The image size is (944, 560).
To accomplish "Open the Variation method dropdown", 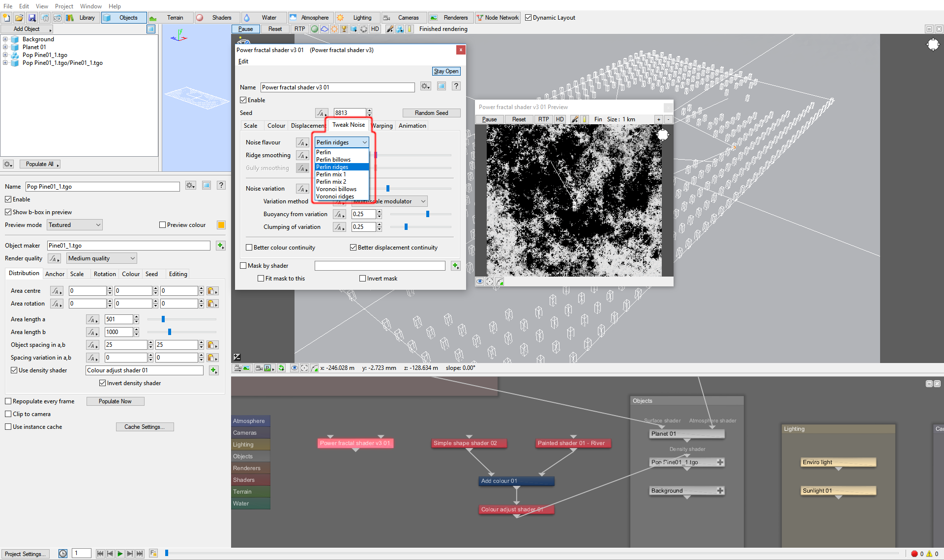I will pos(389,201).
